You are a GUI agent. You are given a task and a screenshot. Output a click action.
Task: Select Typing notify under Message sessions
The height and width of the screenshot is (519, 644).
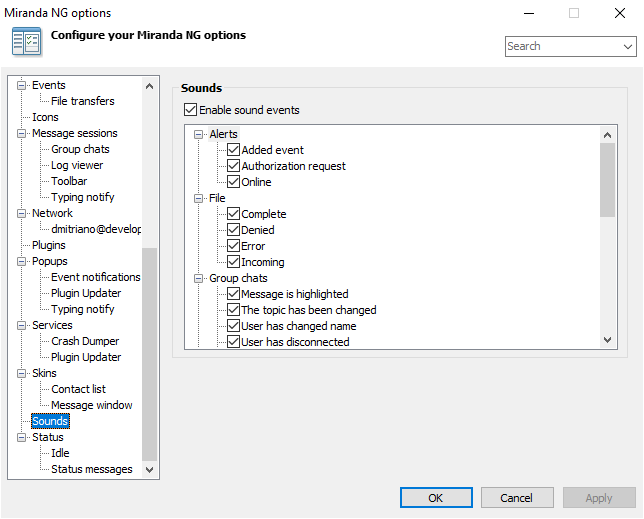click(x=83, y=197)
